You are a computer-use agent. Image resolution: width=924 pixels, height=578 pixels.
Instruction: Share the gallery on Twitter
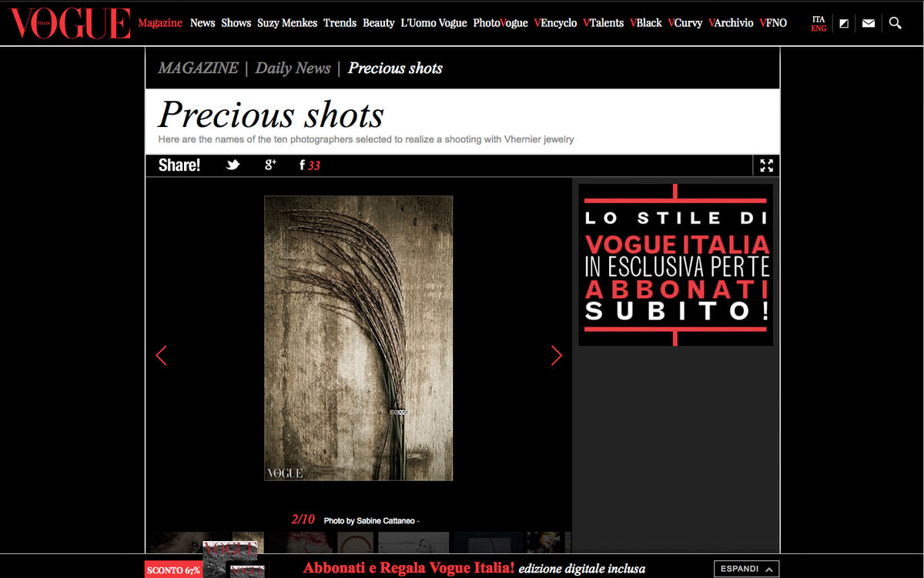pyautogui.click(x=233, y=165)
